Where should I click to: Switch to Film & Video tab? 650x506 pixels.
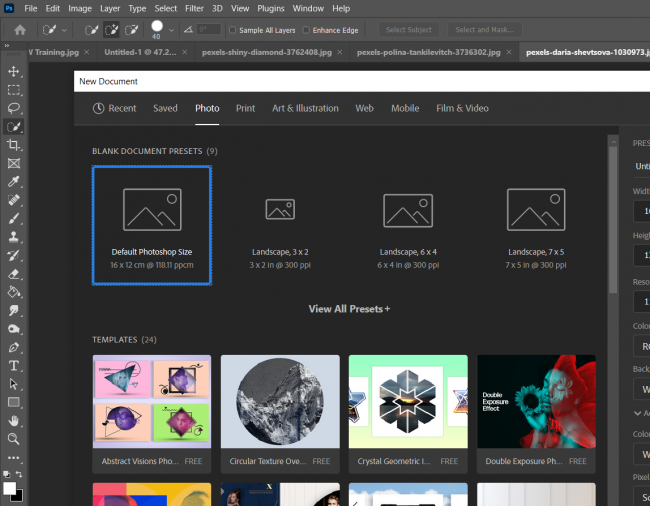click(462, 108)
